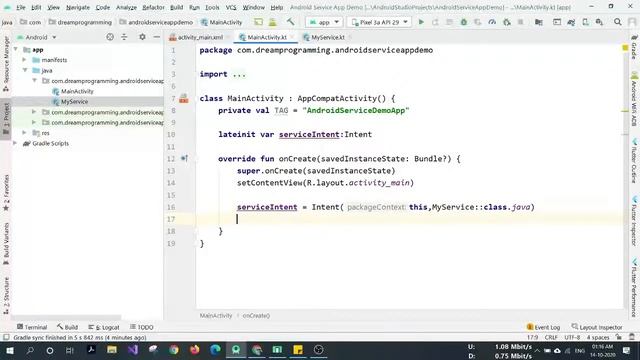Screen dimensions: 640x360
Task: Open the Layout Inspector
Action: click(x=597, y=327)
